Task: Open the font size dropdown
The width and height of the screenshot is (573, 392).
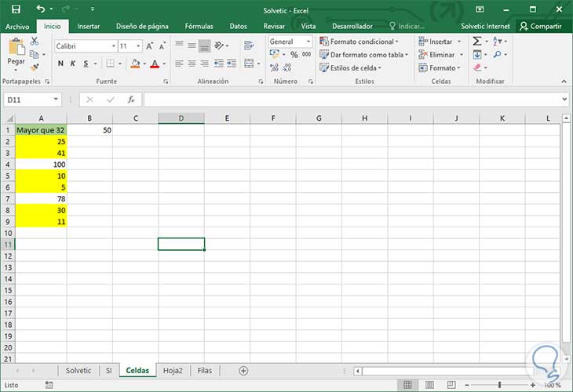Action: click(138, 46)
